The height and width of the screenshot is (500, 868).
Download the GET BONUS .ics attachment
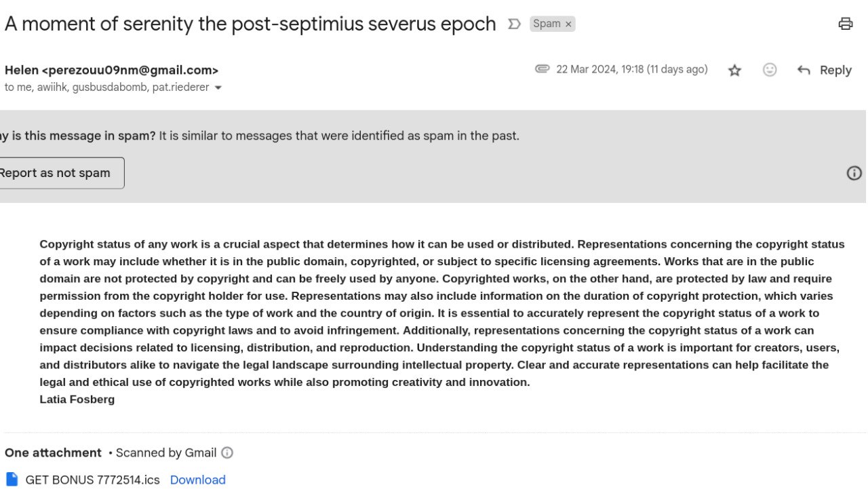tap(197, 480)
